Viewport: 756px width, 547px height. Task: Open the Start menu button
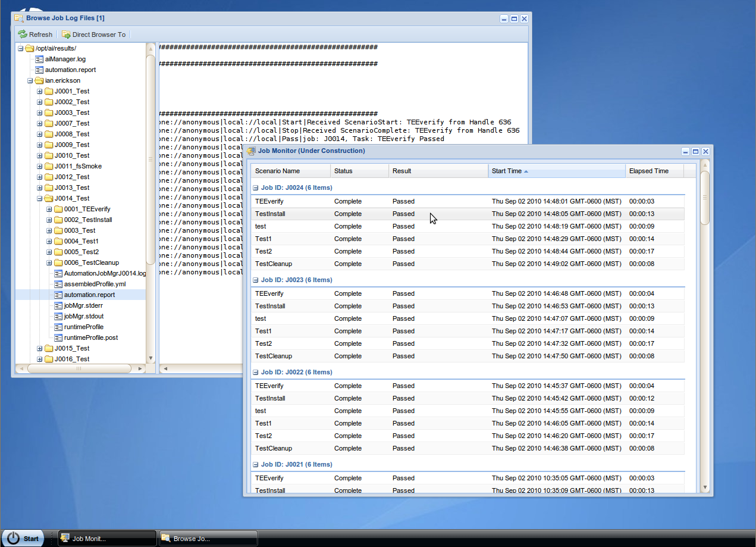pos(23,539)
